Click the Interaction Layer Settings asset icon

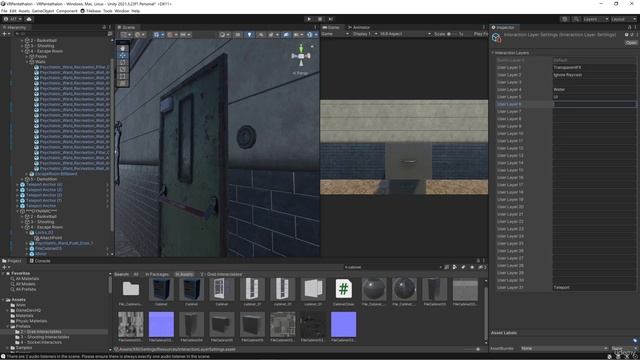(496, 38)
